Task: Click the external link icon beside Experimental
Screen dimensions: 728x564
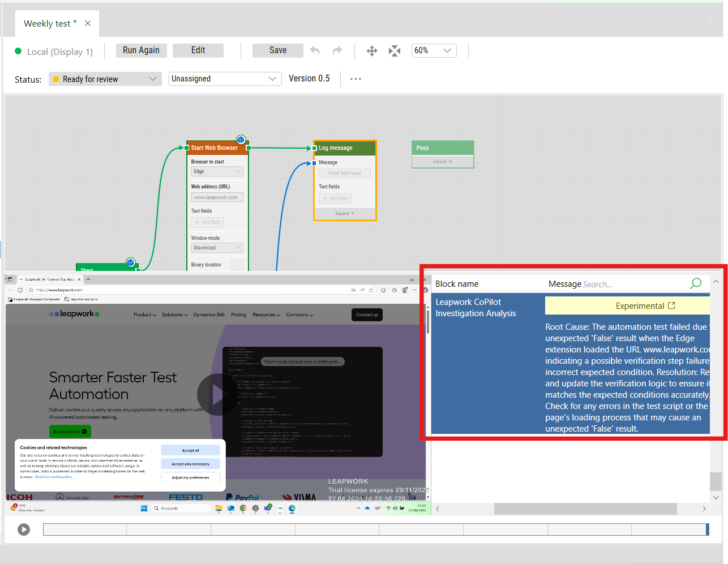Action: point(673,305)
